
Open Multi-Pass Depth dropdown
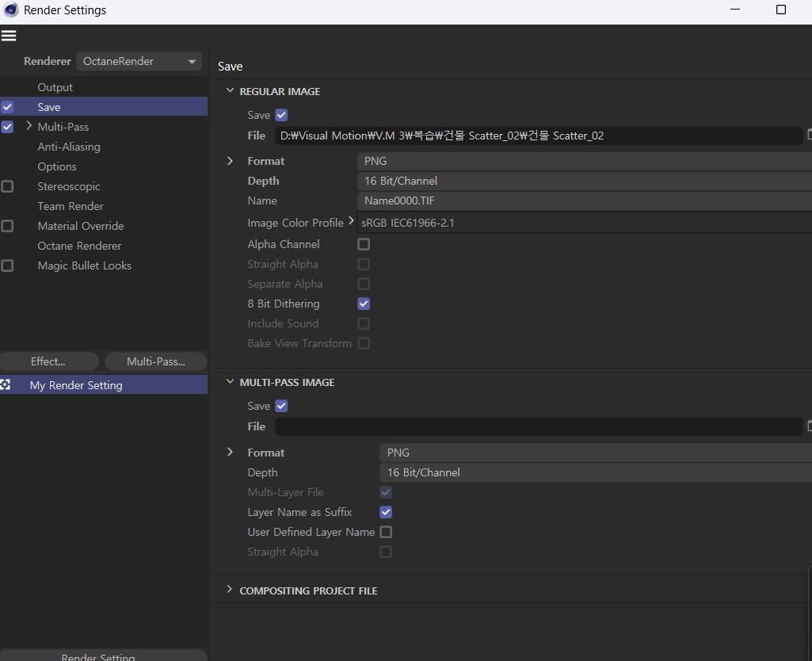(x=596, y=472)
